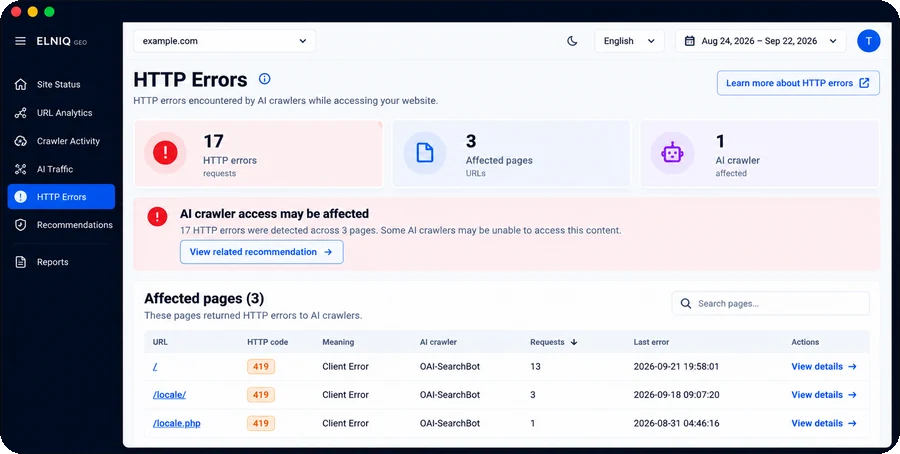The width and height of the screenshot is (900, 454).
Task: Open the example.com site dropdown
Action: [x=224, y=41]
